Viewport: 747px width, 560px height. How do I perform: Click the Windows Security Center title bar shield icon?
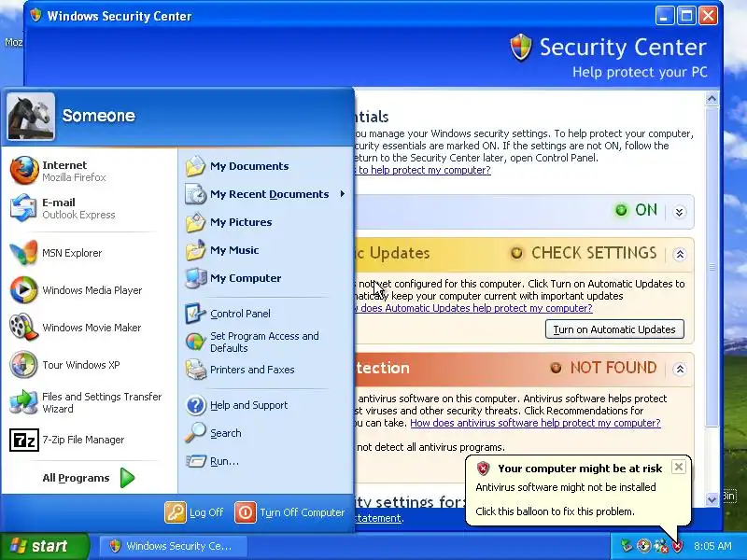click(36, 16)
